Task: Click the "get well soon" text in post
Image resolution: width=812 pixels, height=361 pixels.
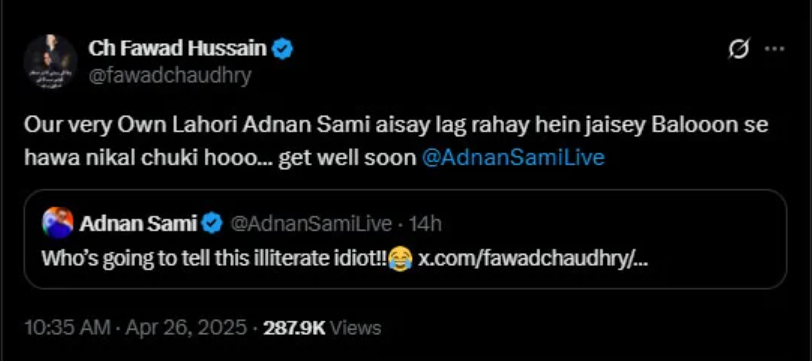Action: coord(347,158)
